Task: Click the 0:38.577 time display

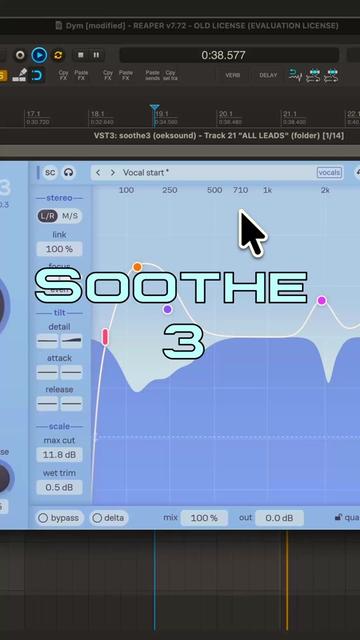Action: [x=229, y=55]
